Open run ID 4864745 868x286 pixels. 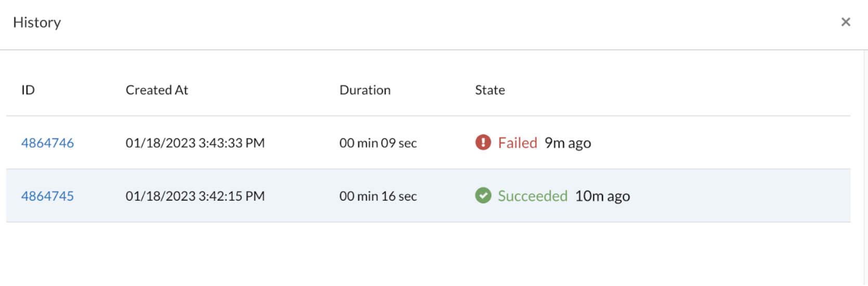pos(47,196)
